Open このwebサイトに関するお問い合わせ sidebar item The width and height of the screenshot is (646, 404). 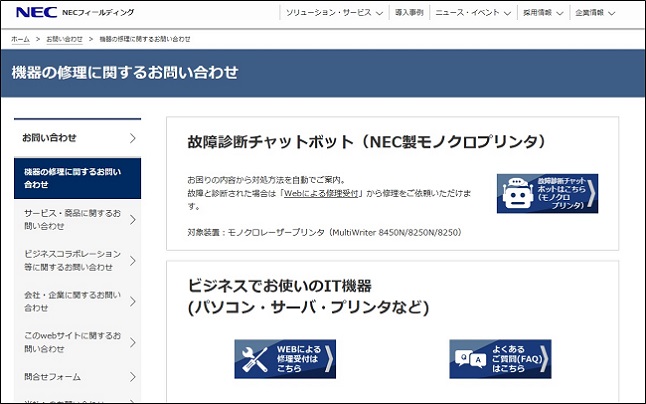click(77, 342)
